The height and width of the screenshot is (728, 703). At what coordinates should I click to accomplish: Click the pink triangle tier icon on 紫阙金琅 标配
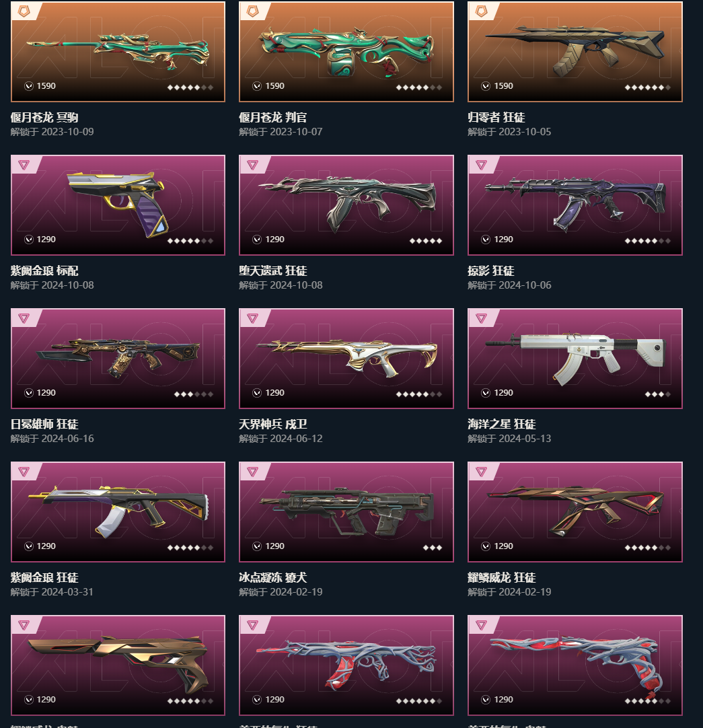click(24, 165)
